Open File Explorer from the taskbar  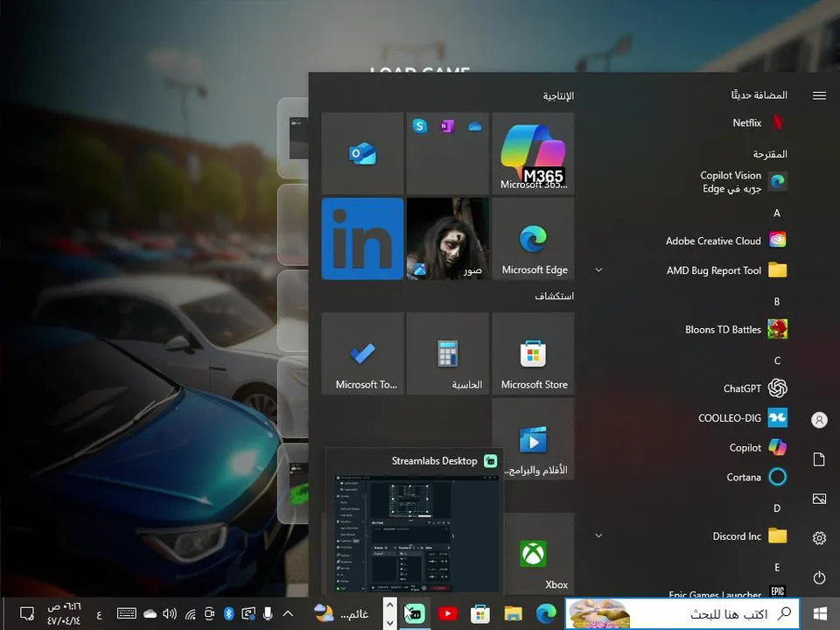click(x=513, y=613)
